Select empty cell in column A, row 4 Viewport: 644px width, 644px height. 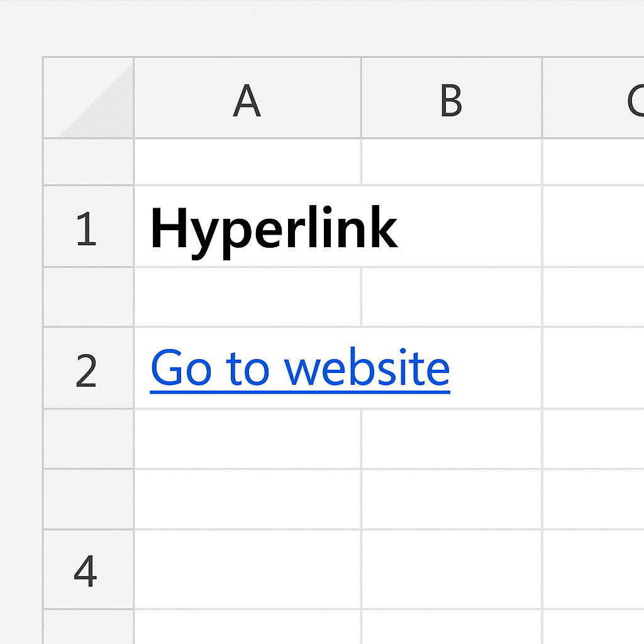click(x=247, y=570)
